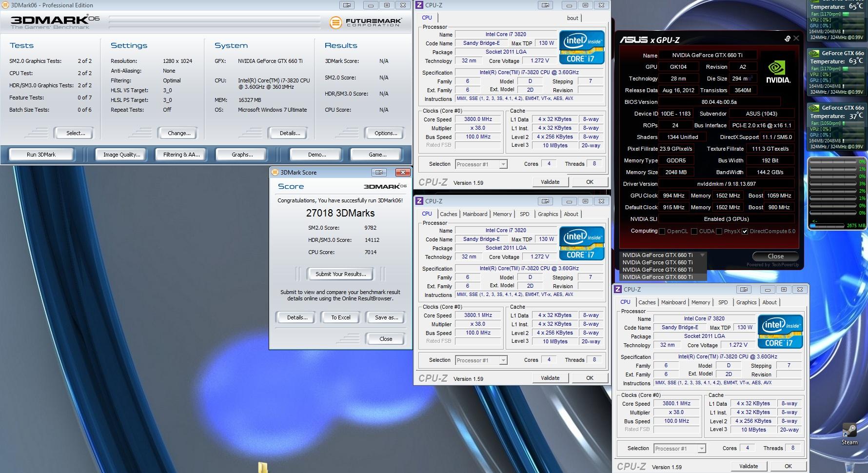Open the Steam desktop shortcut
This screenshot has width=868, height=473.
[849, 434]
